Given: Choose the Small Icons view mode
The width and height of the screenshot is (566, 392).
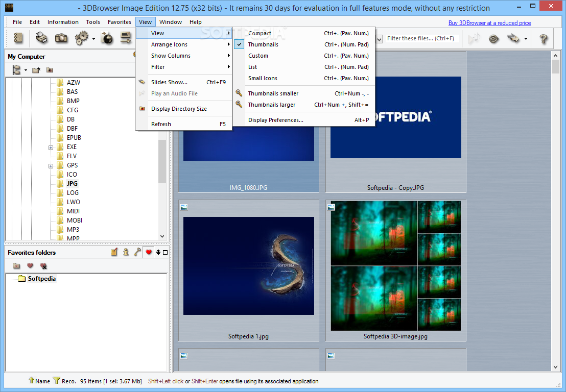Looking at the screenshot, I should click(x=303, y=78).
